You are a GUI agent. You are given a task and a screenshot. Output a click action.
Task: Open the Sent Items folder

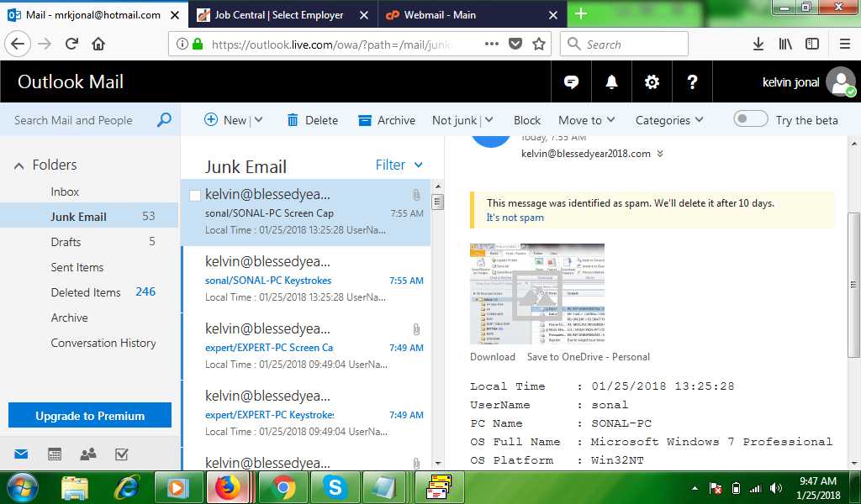(x=77, y=267)
